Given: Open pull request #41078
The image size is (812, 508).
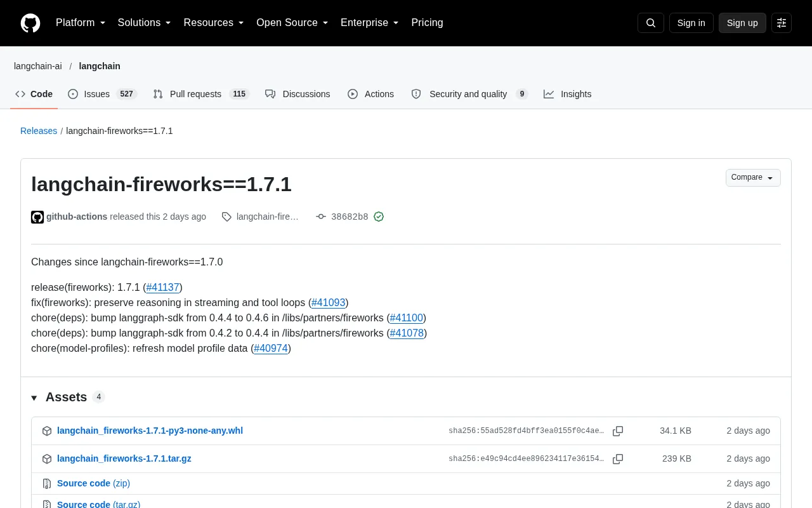Looking at the screenshot, I should pyautogui.click(x=407, y=333).
